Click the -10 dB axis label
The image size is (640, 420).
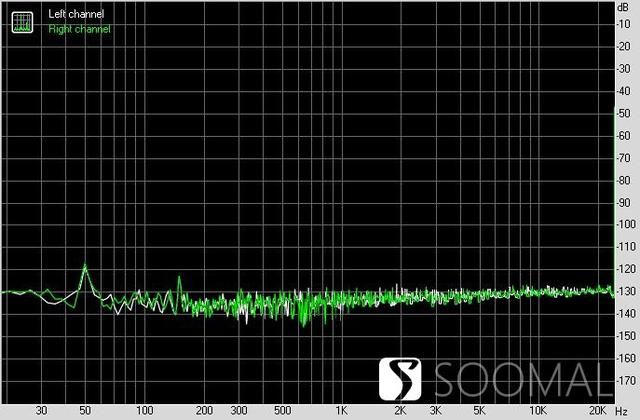tap(623, 24)
